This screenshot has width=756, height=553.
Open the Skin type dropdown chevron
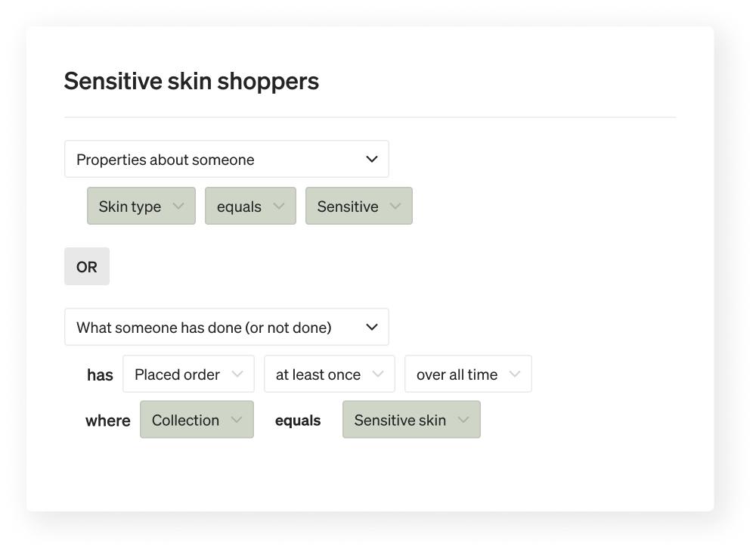point(180,206)
